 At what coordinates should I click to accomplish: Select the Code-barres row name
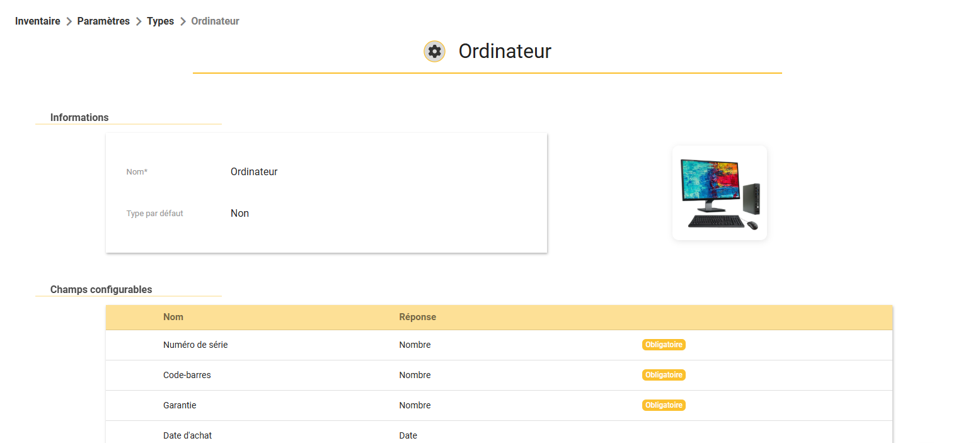[x=187, y=375]
